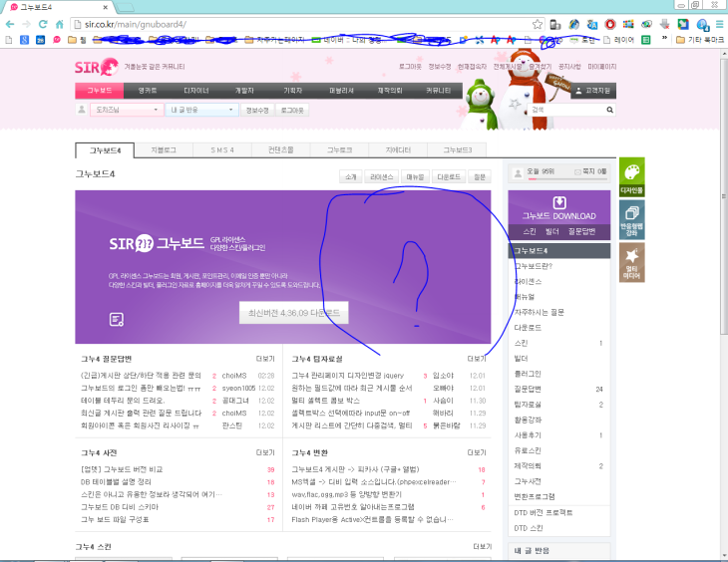Click the page vertical scrollbar

coord(724,195)
